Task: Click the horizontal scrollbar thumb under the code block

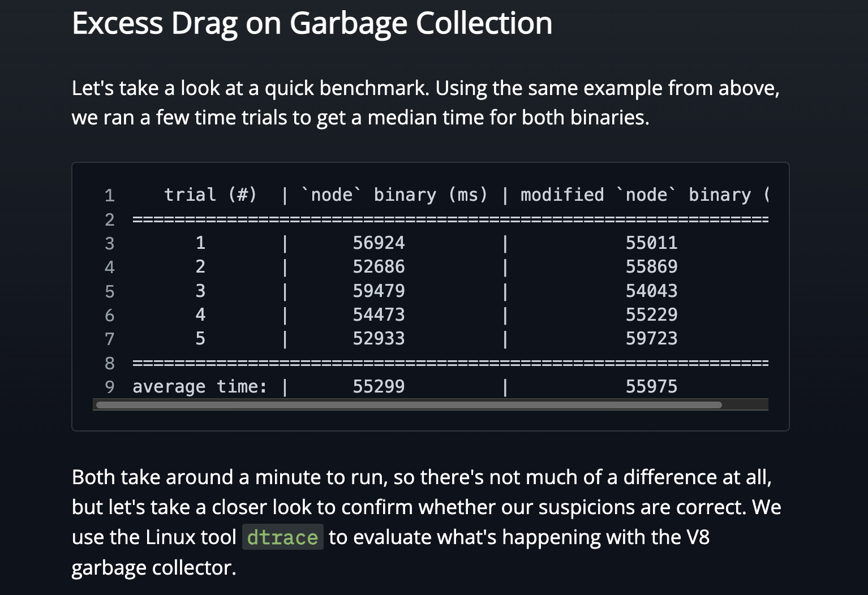Action: coord(409,405)
